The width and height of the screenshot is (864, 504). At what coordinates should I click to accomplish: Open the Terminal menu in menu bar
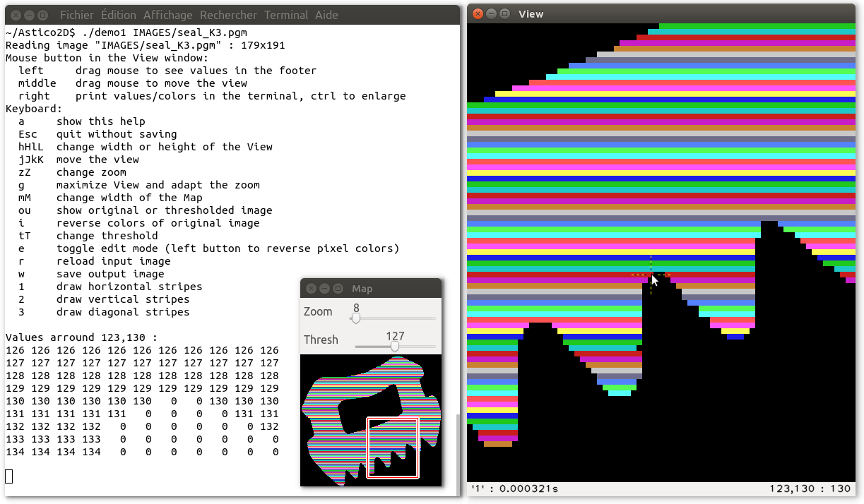(x=287, y=15)
